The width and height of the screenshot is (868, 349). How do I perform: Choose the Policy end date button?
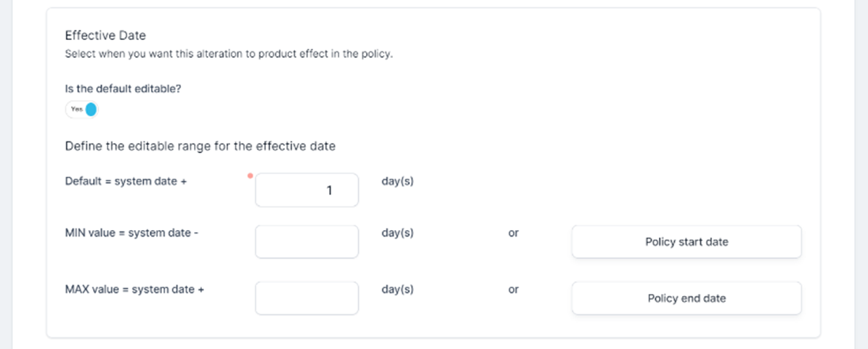point(686,298)
